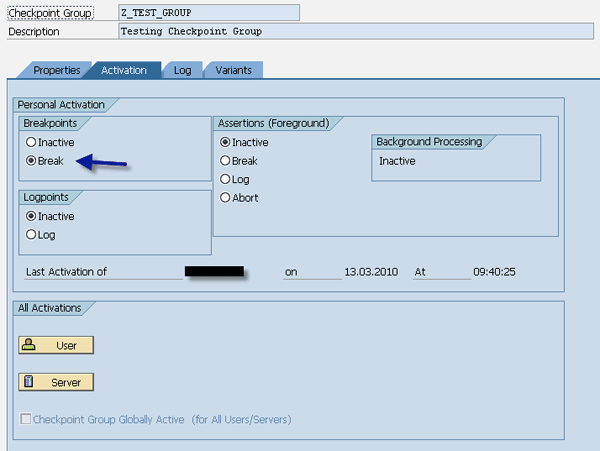Click the last activation time 09:40:25
Viewport: 600px width, 451px height.
[x=494, y=271]
